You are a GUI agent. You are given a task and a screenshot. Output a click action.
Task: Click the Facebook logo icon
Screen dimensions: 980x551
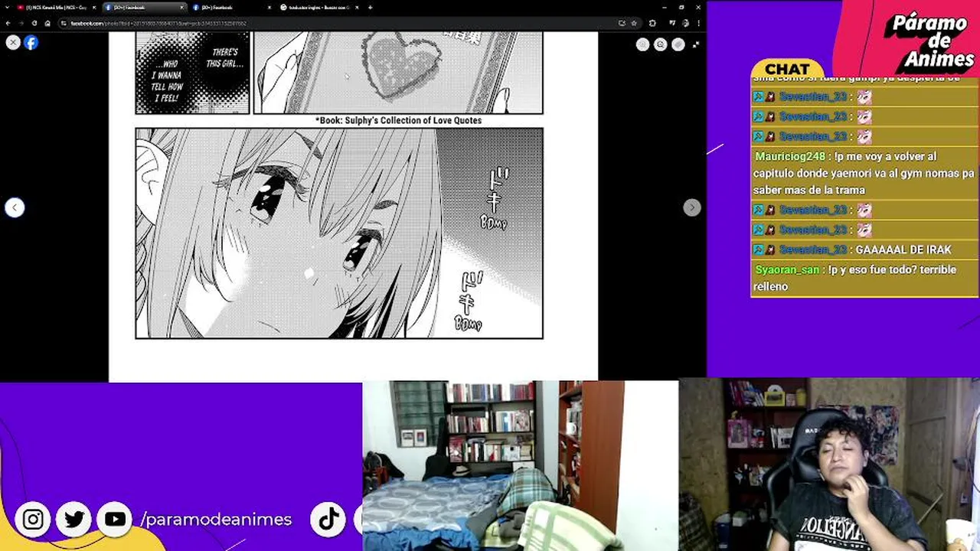pos(31,43)
